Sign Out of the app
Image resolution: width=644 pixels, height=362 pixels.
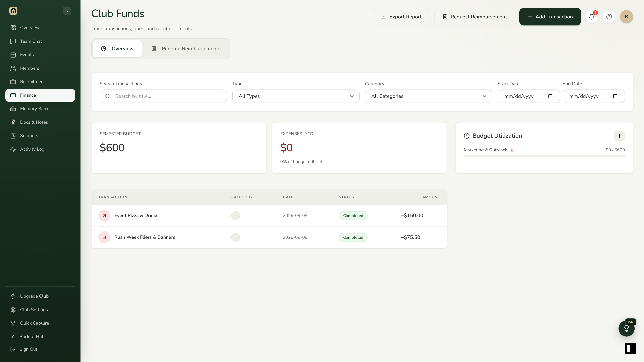pos(40,349)
